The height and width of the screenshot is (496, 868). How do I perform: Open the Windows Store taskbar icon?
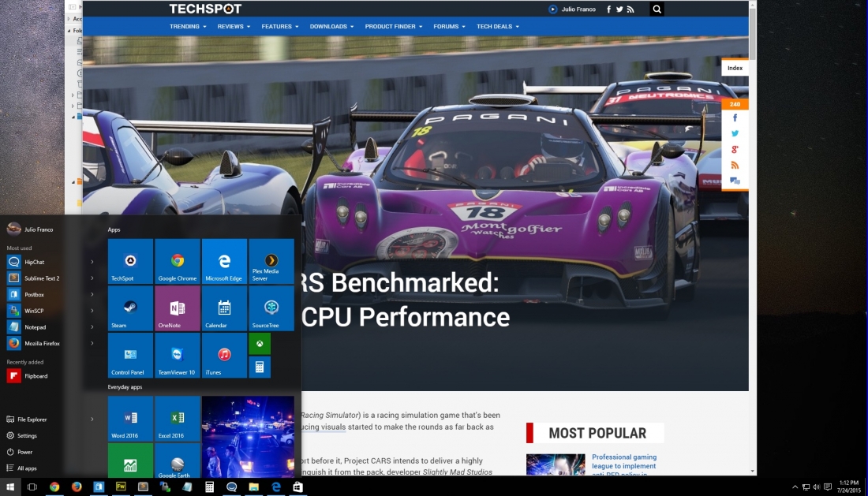click(x=297, y=487)
